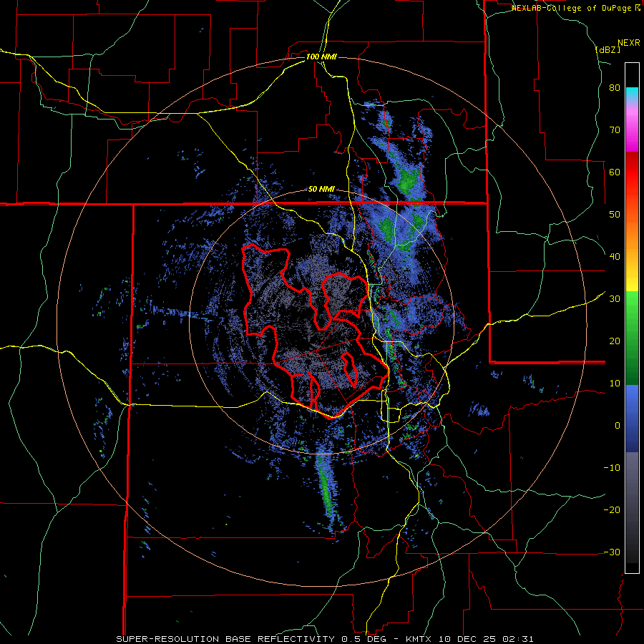Click the 20 value on the color scale
The image size is (644, 644).
coord(615,341)
